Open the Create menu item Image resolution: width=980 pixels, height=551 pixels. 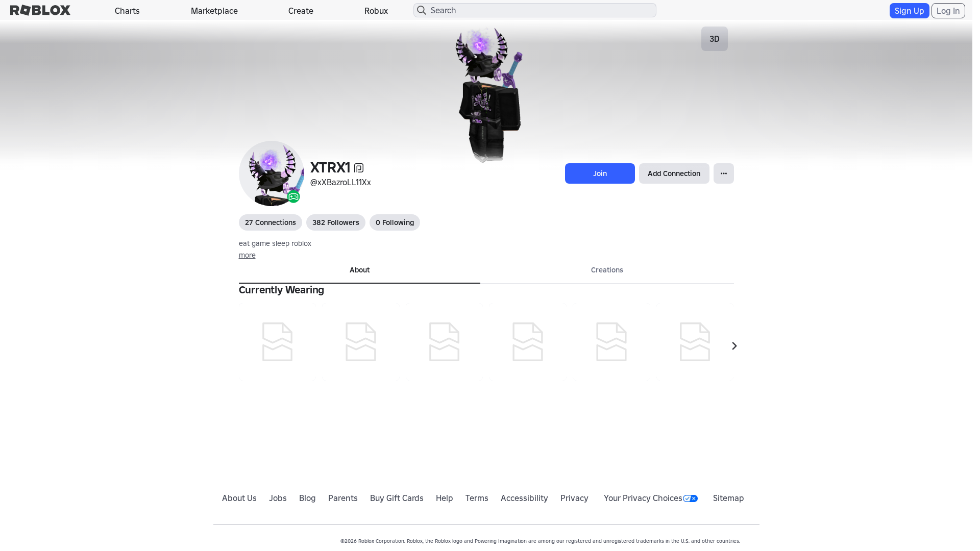pyautogui.click(x=301, y=11)
